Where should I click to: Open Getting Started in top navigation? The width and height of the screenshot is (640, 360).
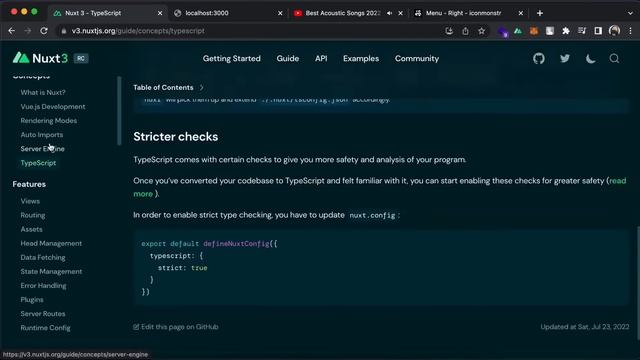pyautogui.click(x=231, y=58)
